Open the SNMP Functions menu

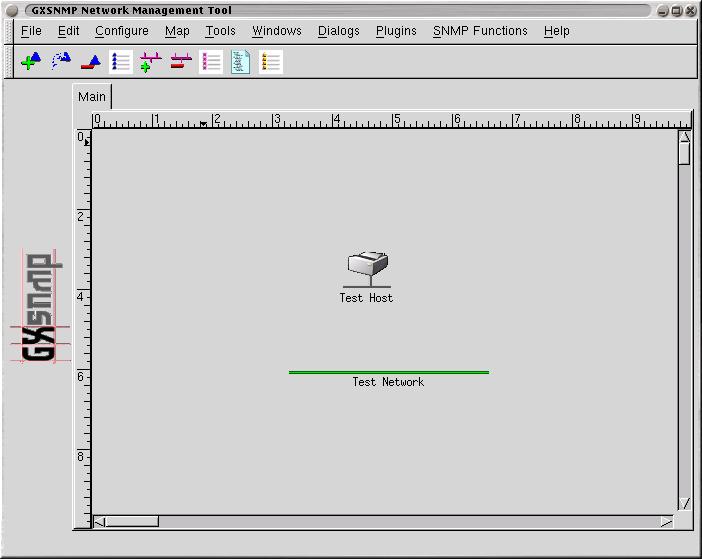480,31
